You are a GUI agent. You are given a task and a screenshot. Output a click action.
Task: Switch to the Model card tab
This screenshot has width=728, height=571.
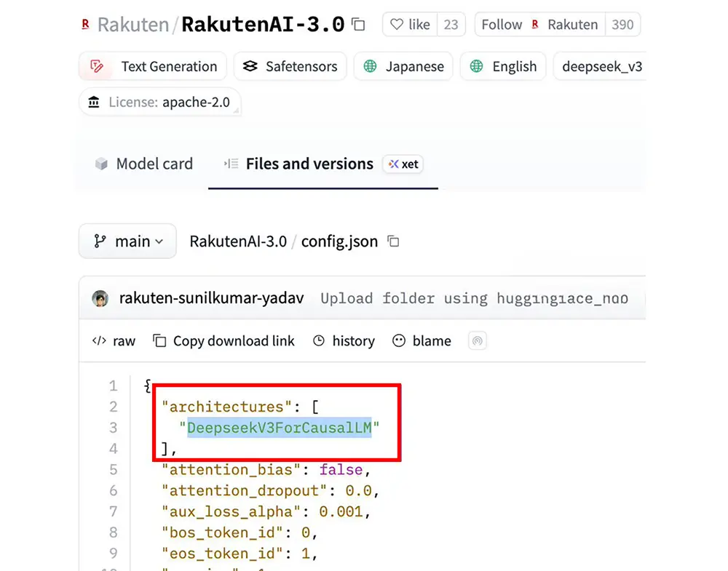(x=144, y=164)
